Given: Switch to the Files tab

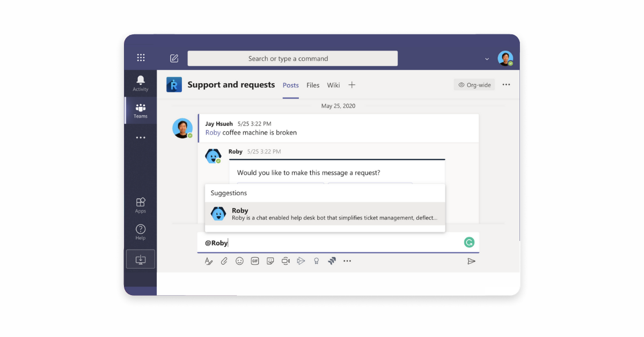Looking at the screenshot, I should [x=313, y=85].
